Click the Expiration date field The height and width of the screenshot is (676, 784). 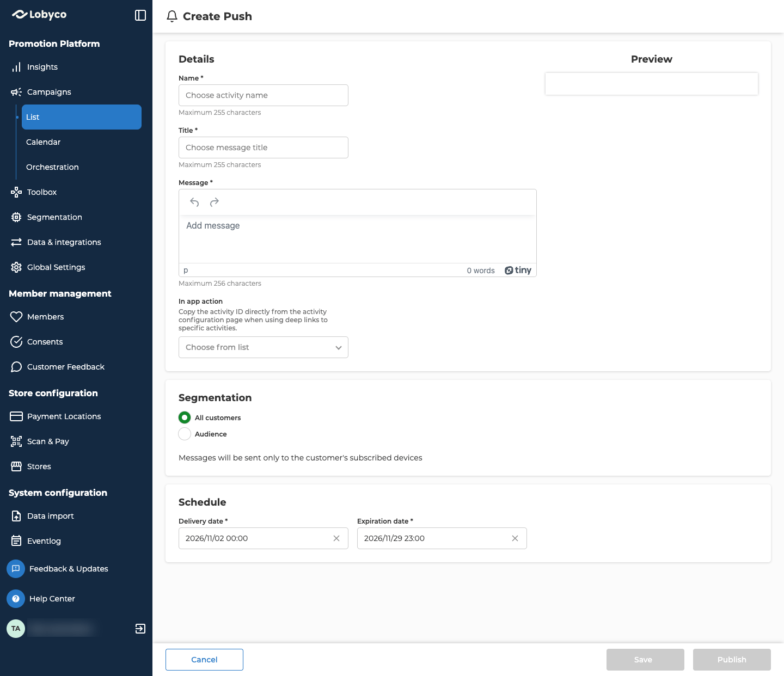[442, 538]
